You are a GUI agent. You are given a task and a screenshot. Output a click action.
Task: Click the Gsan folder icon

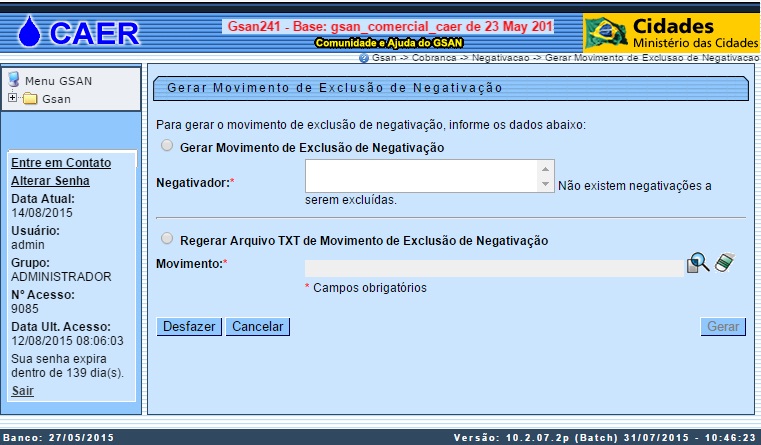pos(30,99)
